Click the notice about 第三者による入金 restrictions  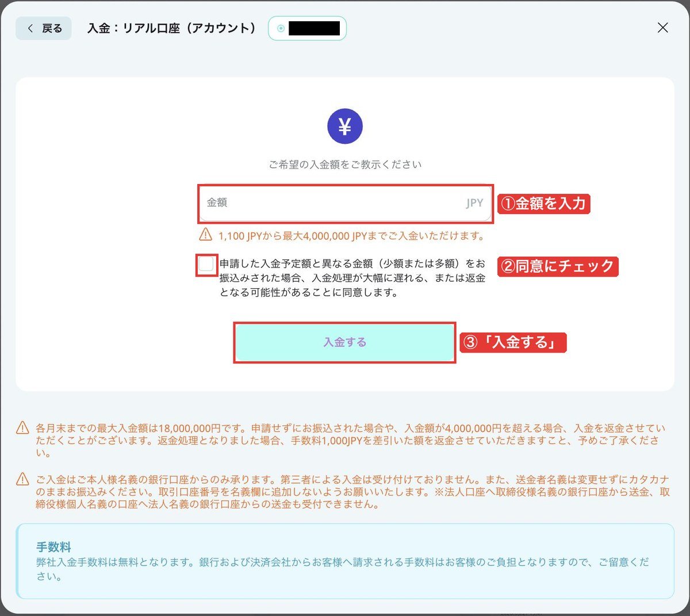(352, 492)
